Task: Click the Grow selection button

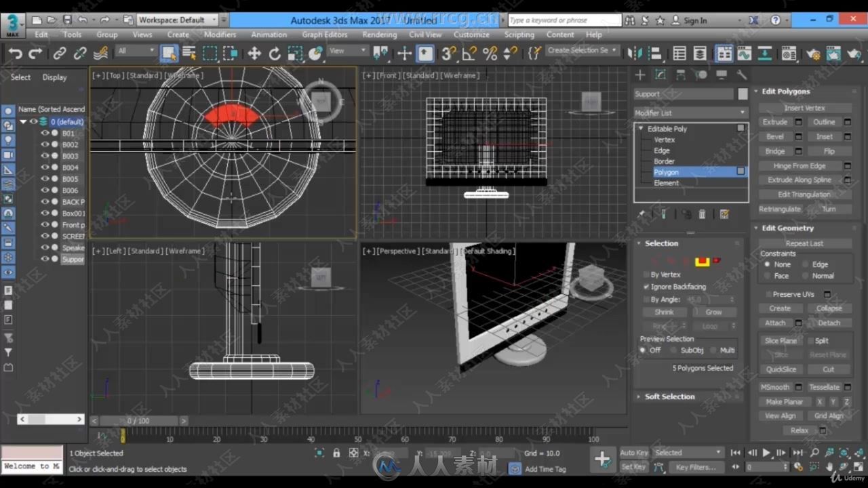Action: click(713, 312)
